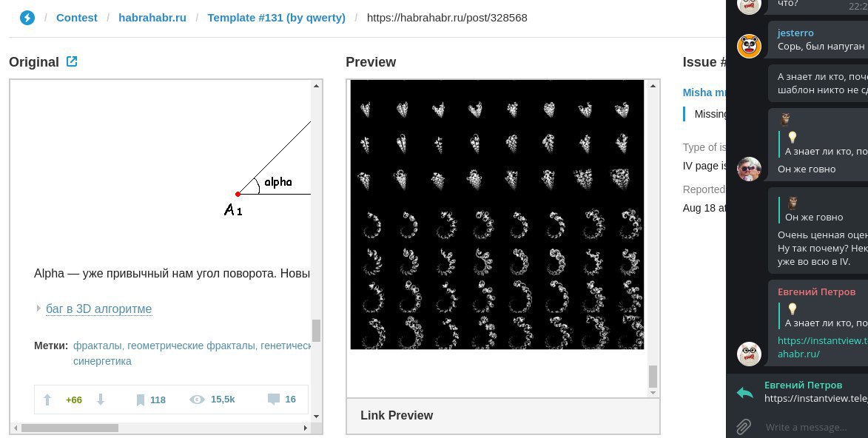Click jesterro's panda avatar
Viewport: 868px width, 438px height.
750,46
